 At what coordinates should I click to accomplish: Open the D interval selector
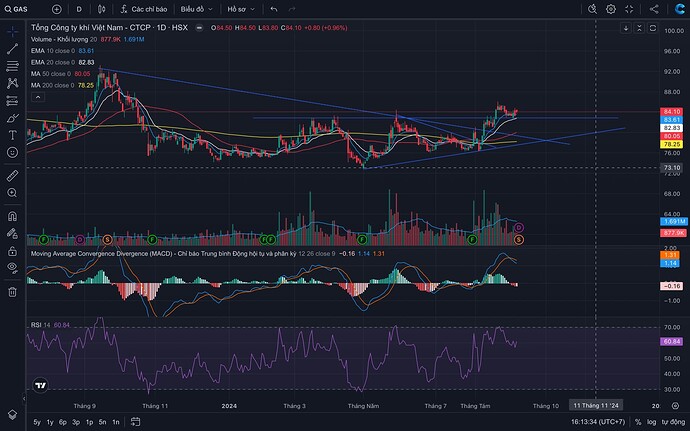coord(79,9)
